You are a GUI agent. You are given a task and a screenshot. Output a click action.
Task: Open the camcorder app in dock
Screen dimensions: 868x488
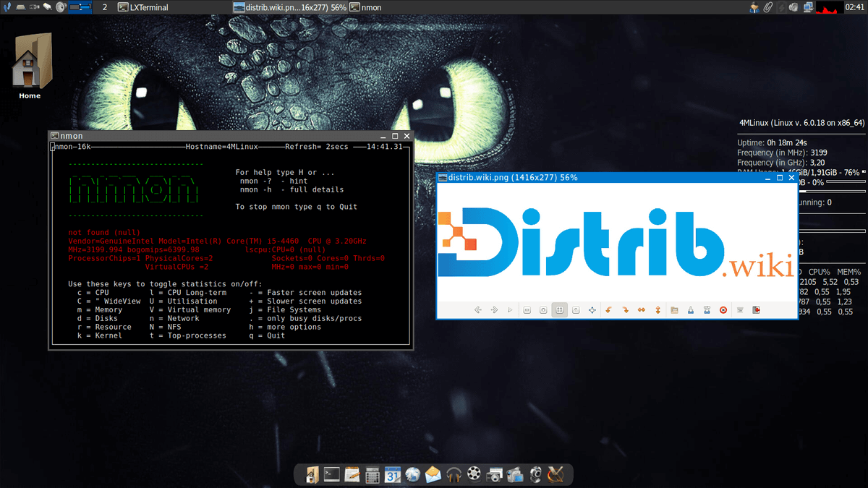click(x=515, y=475)
